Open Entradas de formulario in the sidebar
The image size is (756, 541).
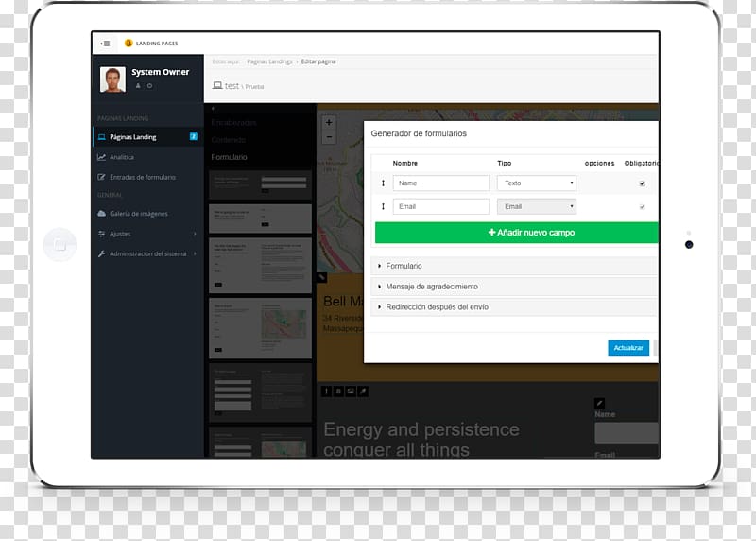(x=148, y=177)
